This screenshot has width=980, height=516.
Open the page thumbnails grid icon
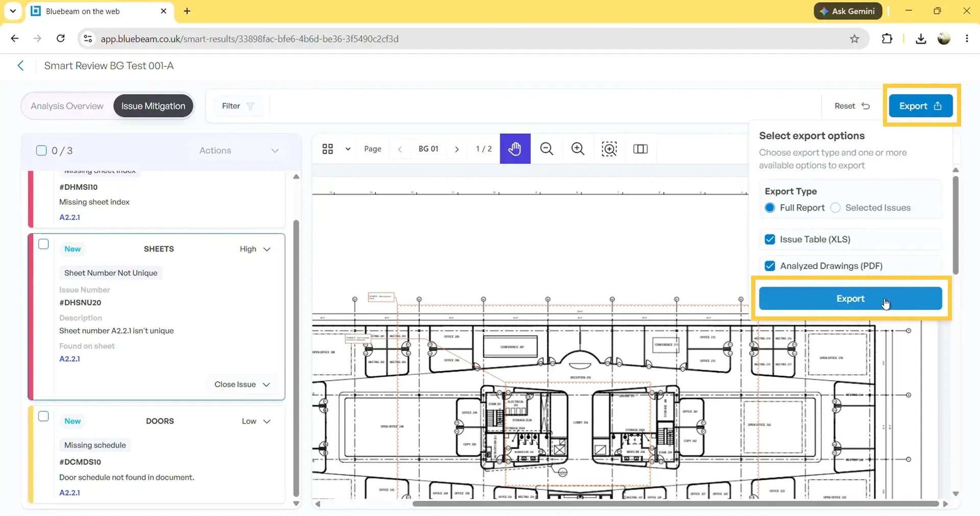click(x=327, y=149)
